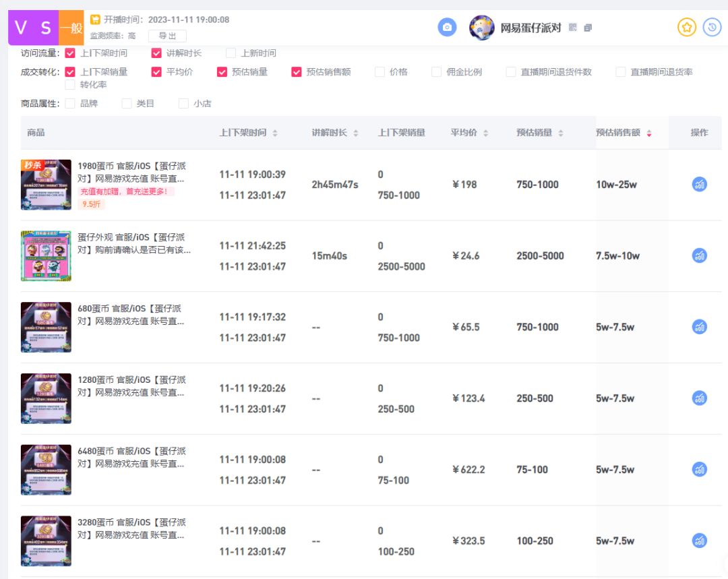Click the QR code icon beside 网易蛋仔派对
The width and height of the screenshot is (728, 579).
click(573, 28)
